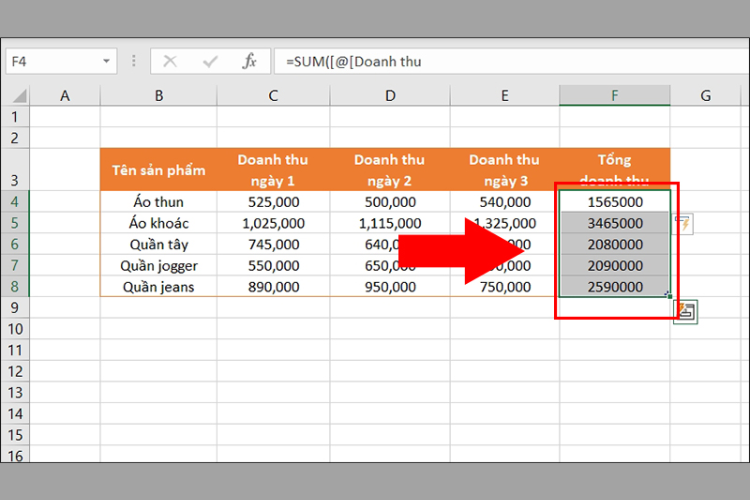Select row 3 header
750x500 pixels.
pyautogui.click(x=15, y=170)
